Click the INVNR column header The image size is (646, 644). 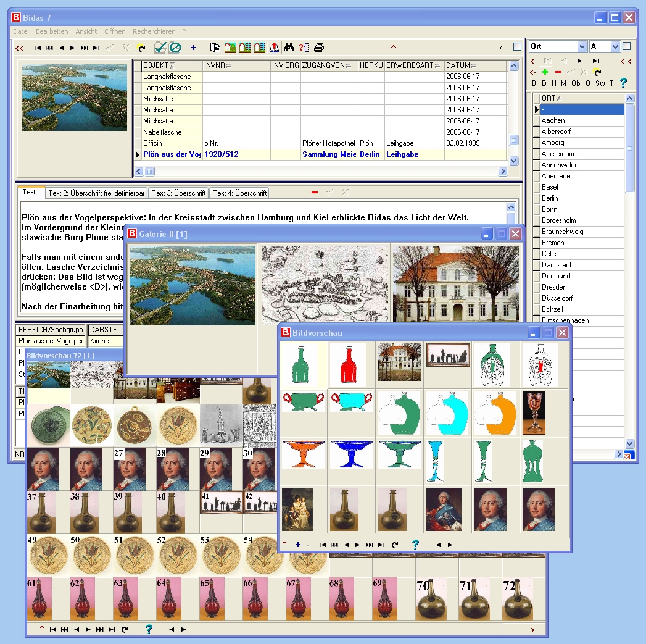[x=236, y=65]
